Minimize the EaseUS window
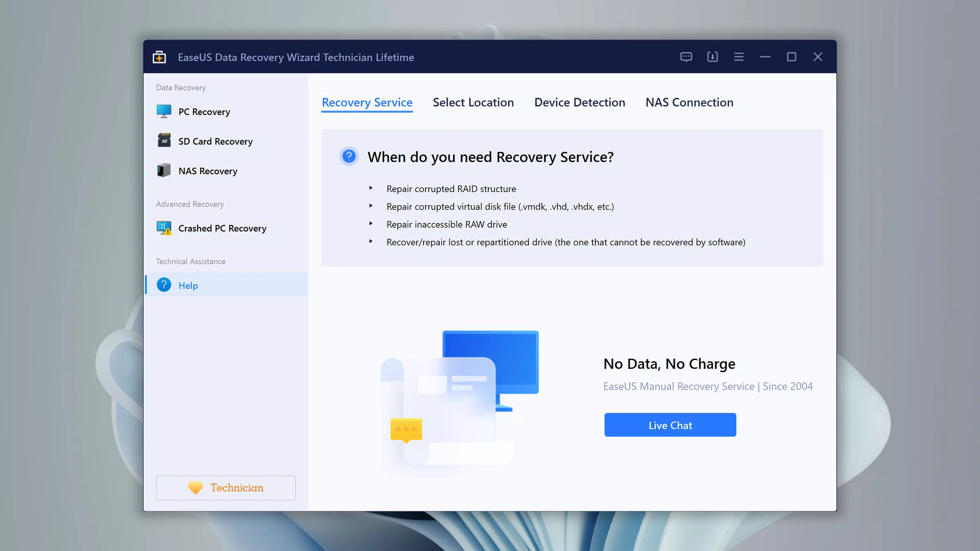The image size is (980, 551). [x=765, y=57]
